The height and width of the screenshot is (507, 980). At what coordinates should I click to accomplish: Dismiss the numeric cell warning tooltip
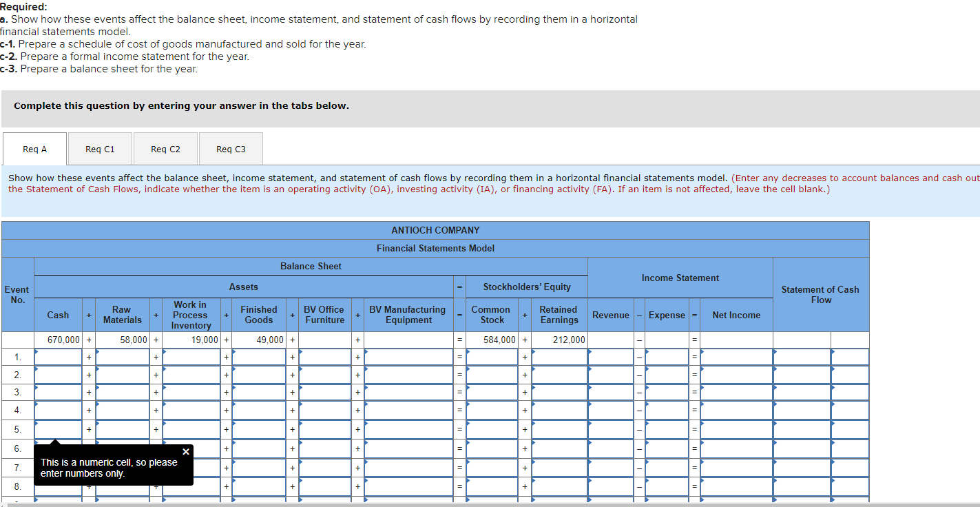pyautogui.click(x=185, y=451)
